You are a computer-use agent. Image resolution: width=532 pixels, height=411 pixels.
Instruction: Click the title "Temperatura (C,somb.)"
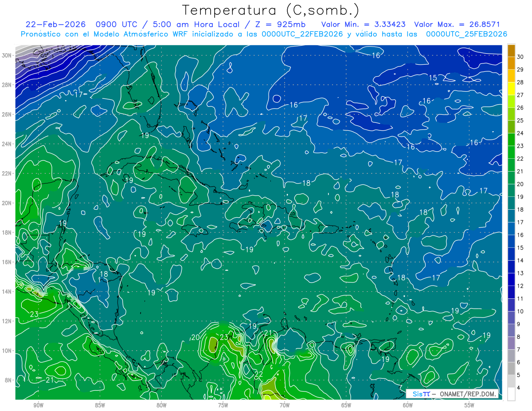(270, 10)
